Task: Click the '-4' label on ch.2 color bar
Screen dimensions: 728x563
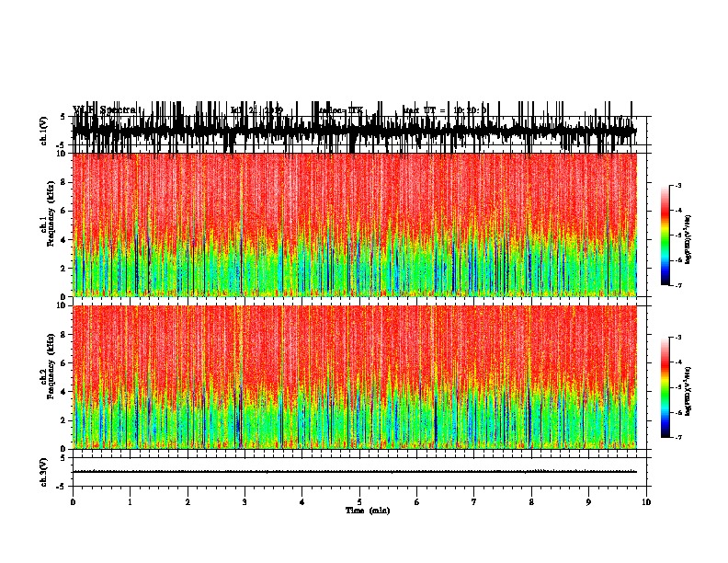Action: point(677,362)
